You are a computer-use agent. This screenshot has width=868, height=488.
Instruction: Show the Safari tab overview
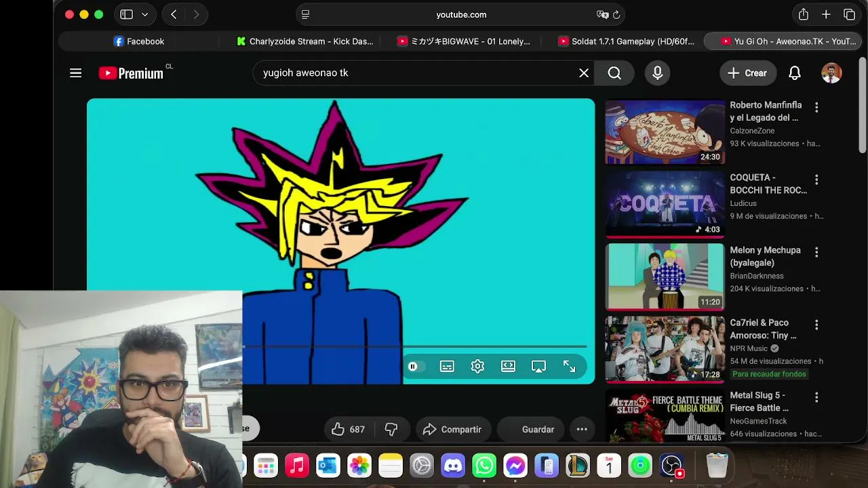849,14
